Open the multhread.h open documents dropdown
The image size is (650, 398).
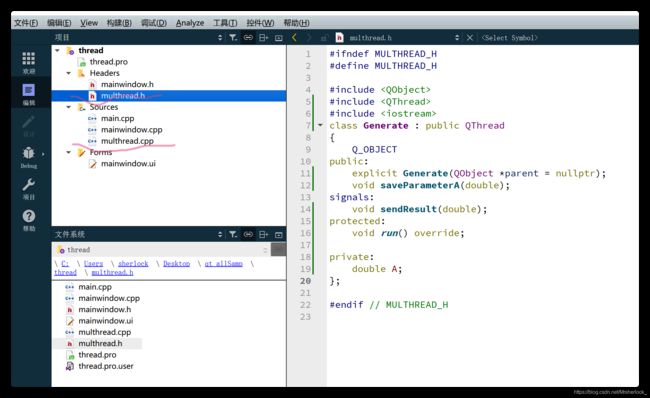coord(457,38)
